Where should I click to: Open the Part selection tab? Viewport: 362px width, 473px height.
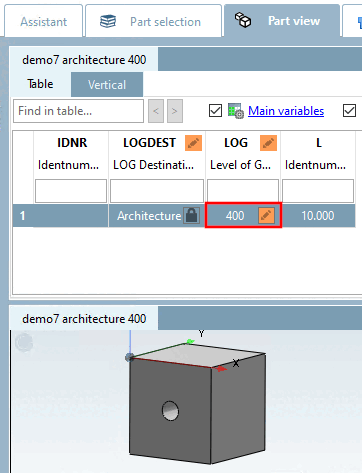tap(153, 21)
